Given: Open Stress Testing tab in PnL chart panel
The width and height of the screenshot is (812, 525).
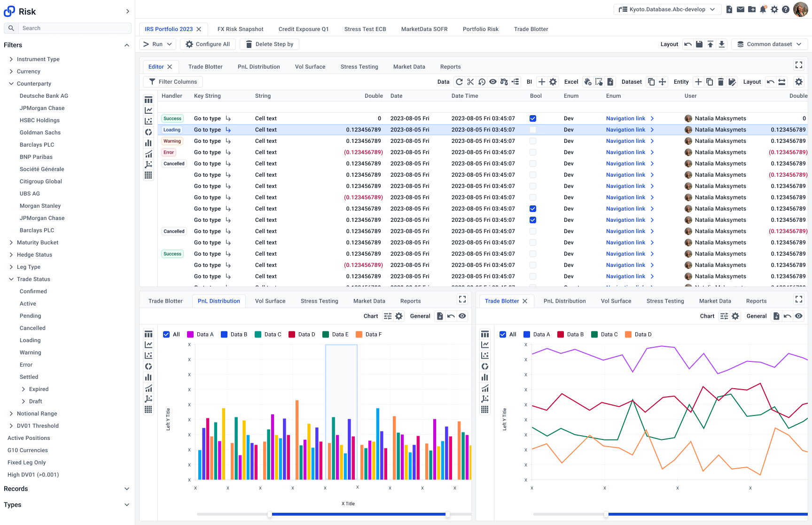Looking at the screenshot, I should [320, 301].
